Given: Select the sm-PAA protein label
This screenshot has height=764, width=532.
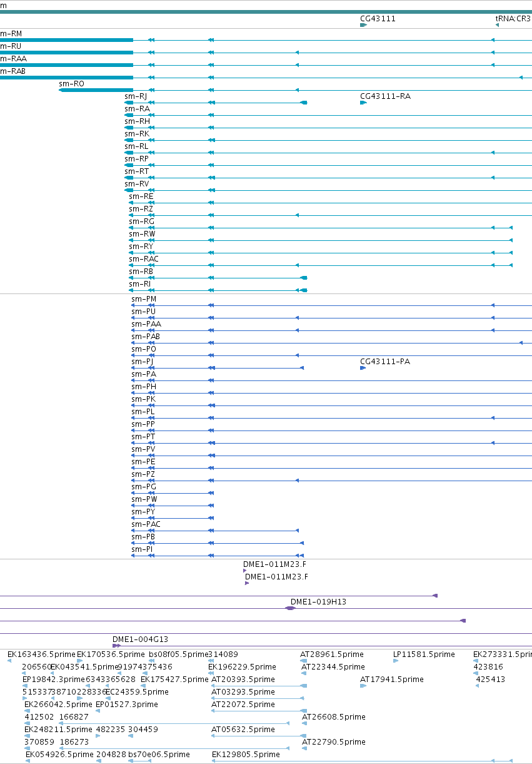Looking at the screenshot, I should pyautogui.click(x=146, y=324).
